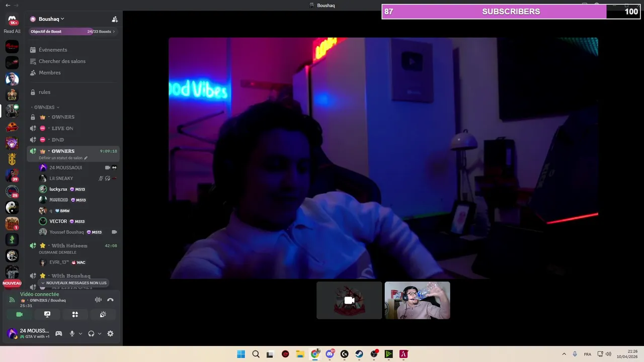Open the gold BG server icon
This screenshot has width=644, height=362.
(12, 159)
